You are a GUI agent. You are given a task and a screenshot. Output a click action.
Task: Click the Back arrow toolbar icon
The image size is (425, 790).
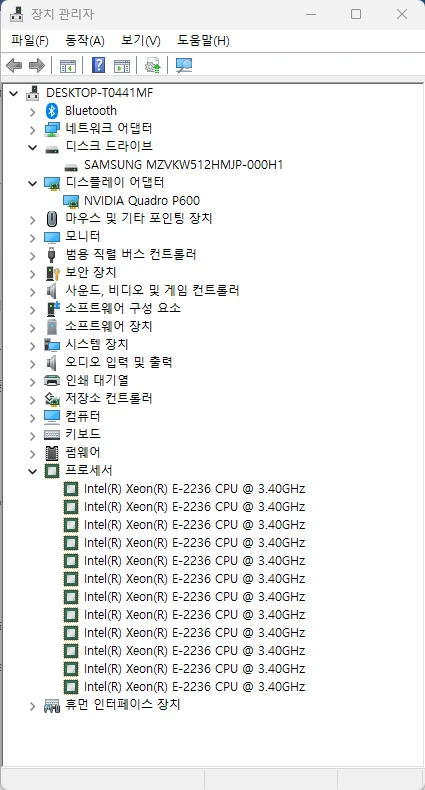click(x=14, y=65)
